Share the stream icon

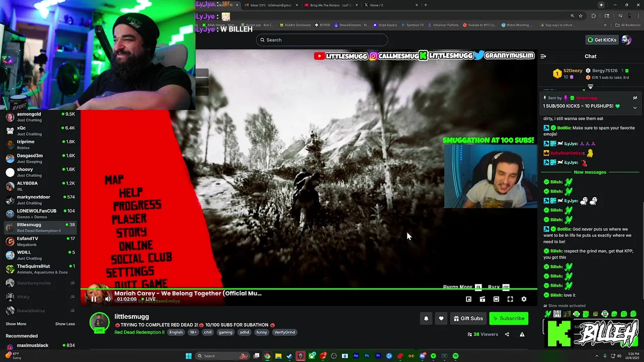[507, 334]
